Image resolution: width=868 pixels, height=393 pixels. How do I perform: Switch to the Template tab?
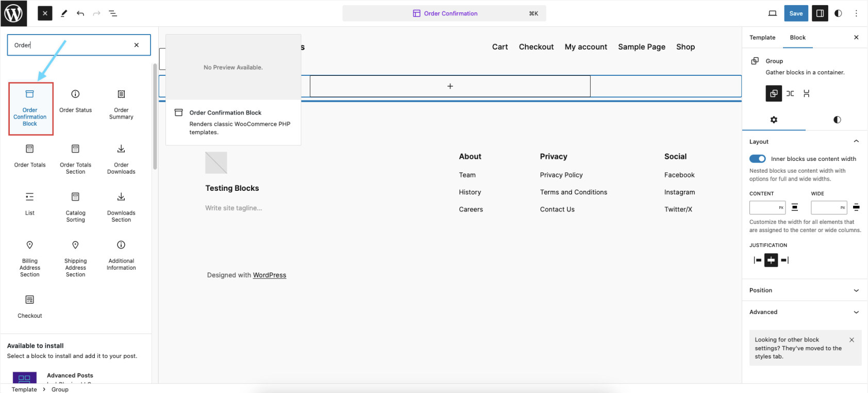(x=762, y=37)
